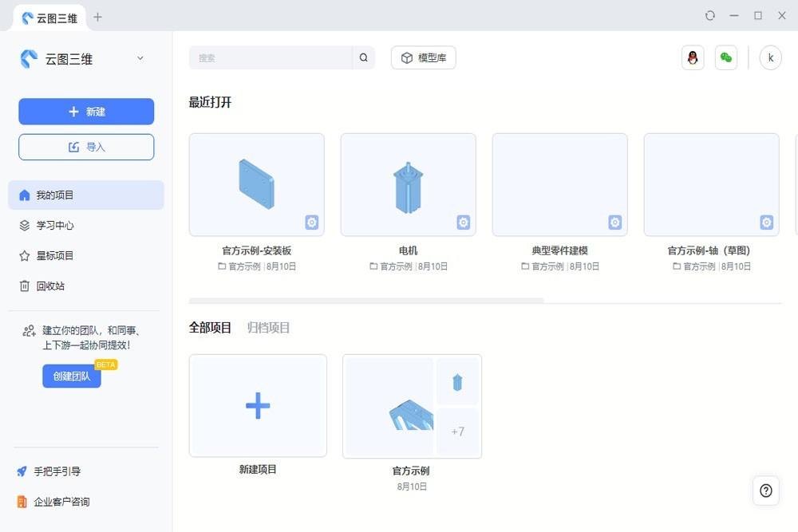Open QQ login icon at top right
798x532 pixels.
coord(692,57)
